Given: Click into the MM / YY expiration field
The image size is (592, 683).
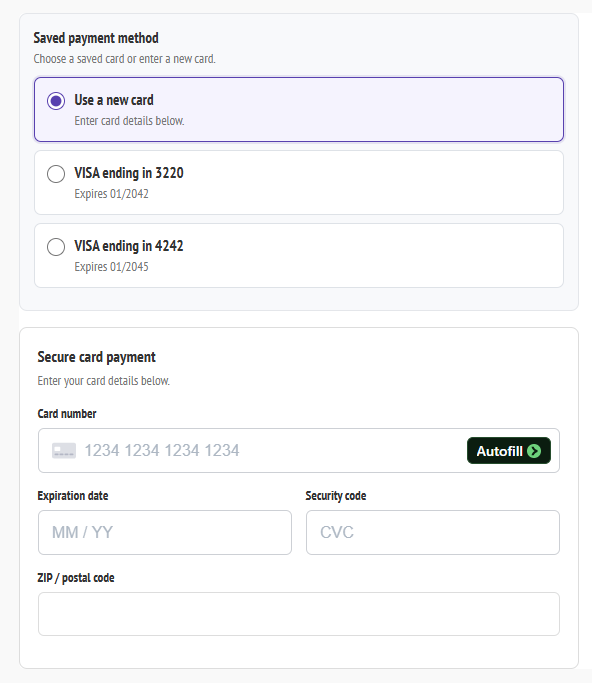Looking at the screenshot, I should coord(165,532).
